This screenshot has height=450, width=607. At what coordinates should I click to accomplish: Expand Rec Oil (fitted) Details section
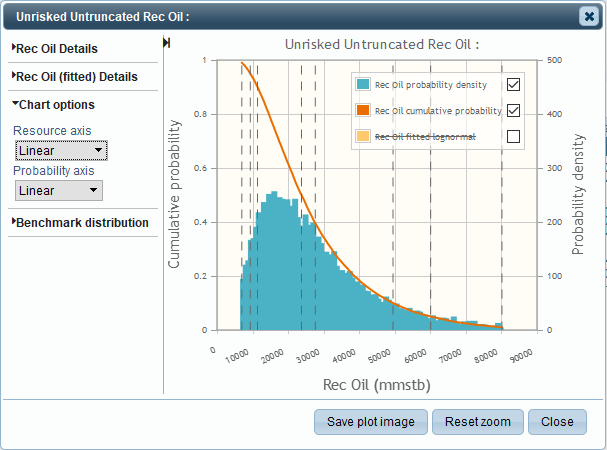click(76, 76)
